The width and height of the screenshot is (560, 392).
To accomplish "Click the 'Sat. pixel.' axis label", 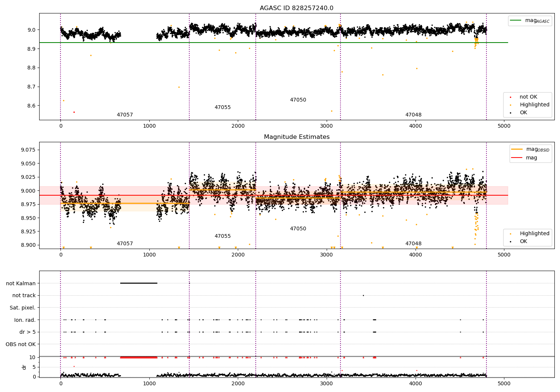I will pyautogui.click(x=23, y=308).
